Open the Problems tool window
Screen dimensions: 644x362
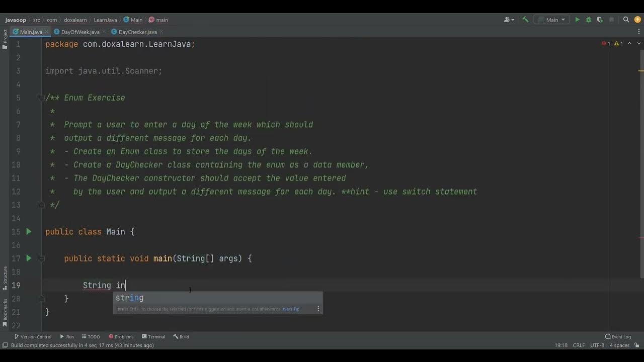(121, 336)
